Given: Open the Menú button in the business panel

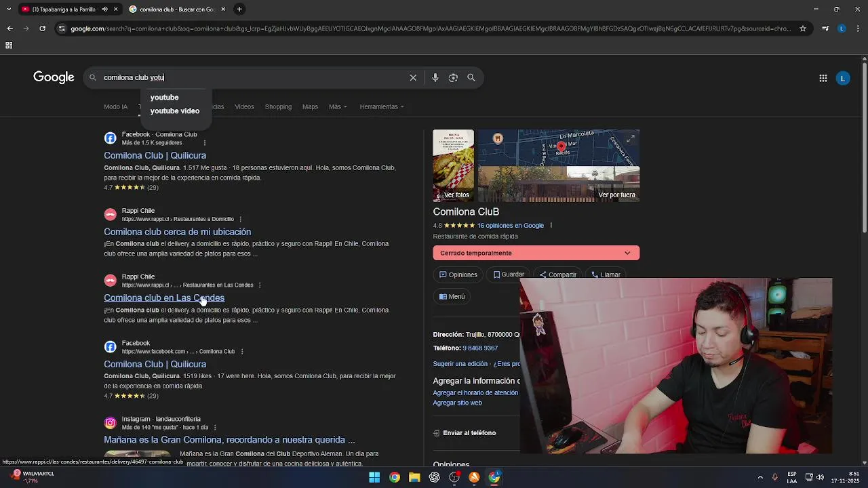Looking at the screenshot, I should pos(452,297).
